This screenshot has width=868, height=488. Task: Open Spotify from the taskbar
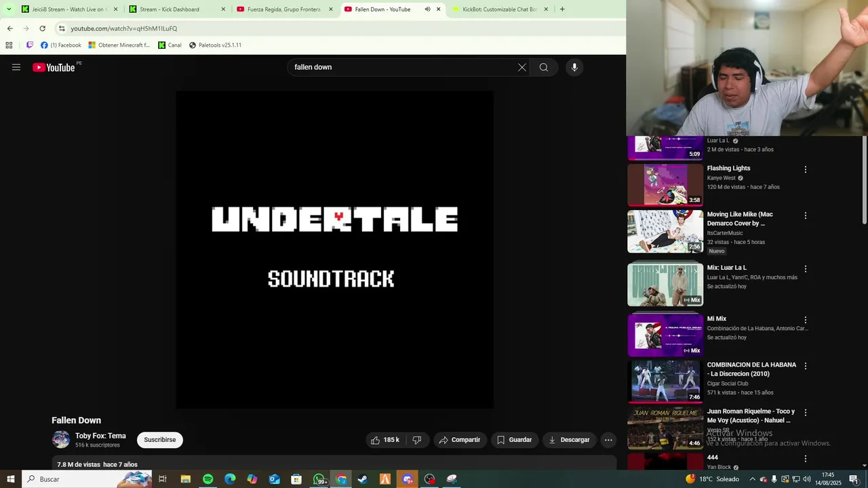(208, 479)
